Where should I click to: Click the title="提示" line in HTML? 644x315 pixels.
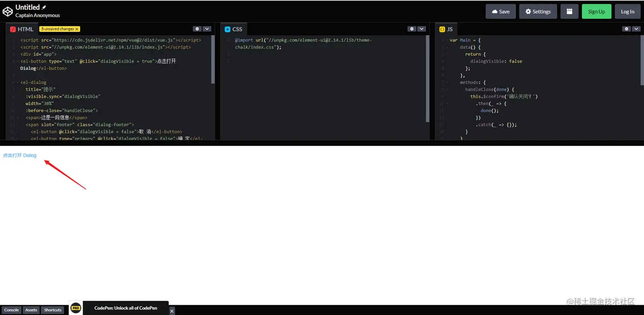40,90
